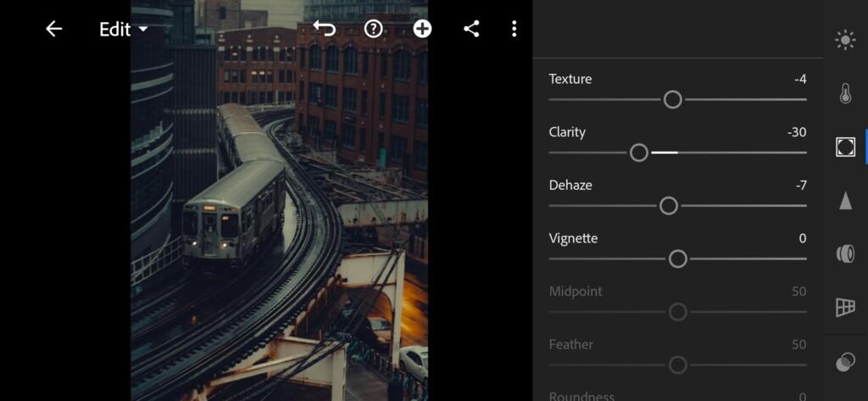Click the Clarity slider handle
Viewport: 868px width, 401px height.
point(639,153)
